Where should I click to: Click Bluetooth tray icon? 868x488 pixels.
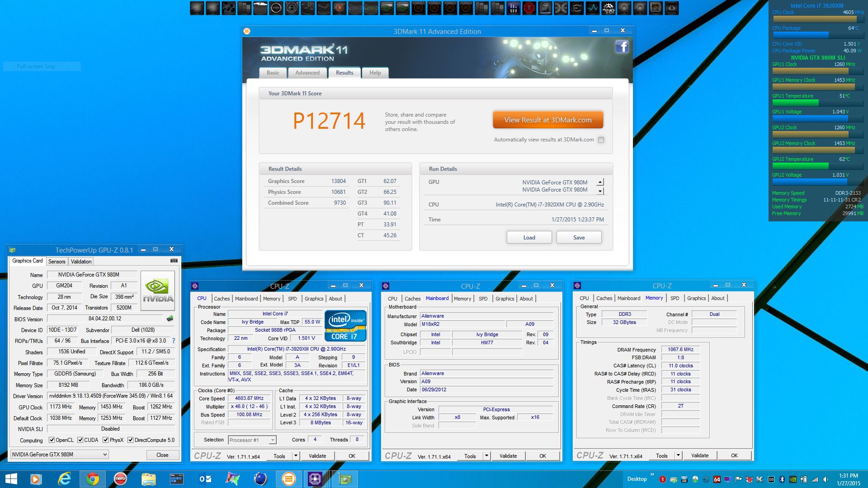[782, 479]
